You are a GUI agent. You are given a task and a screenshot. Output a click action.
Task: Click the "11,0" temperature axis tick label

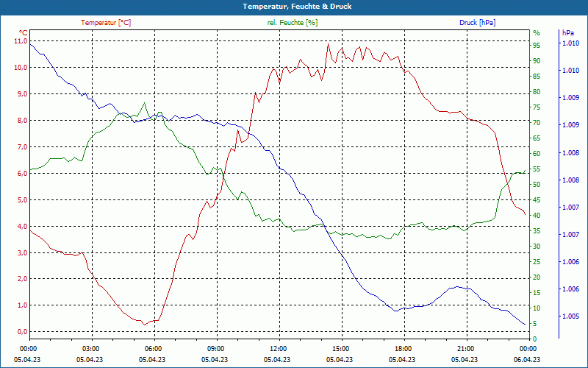(21, 40)
